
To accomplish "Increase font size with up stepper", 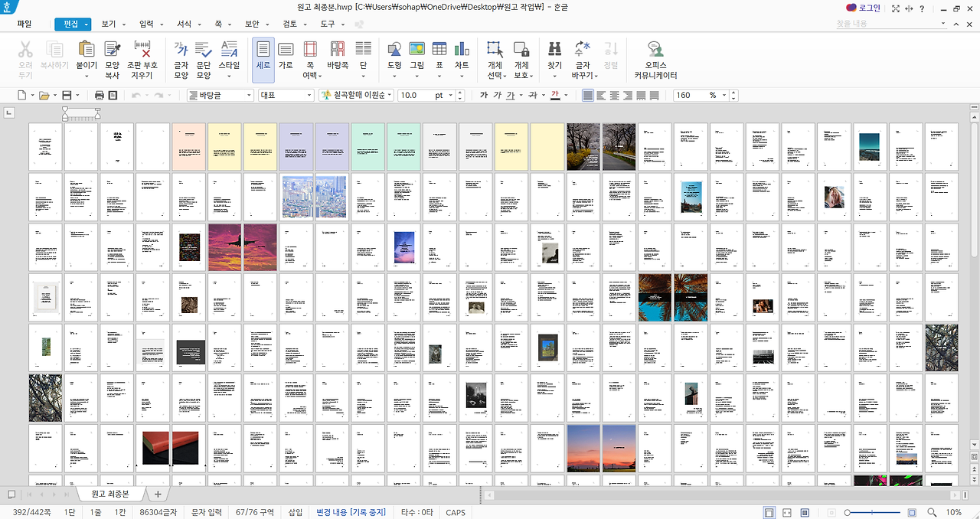I will 460,93.
